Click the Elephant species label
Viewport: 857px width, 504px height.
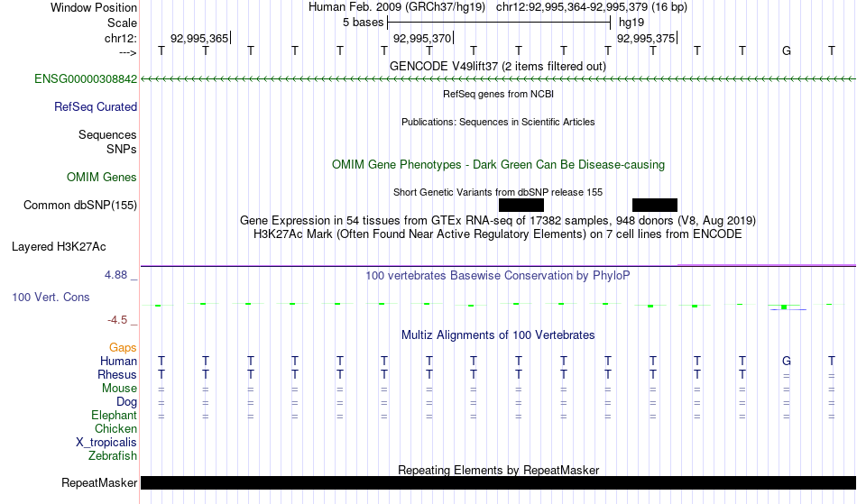(x=115, y=416)
